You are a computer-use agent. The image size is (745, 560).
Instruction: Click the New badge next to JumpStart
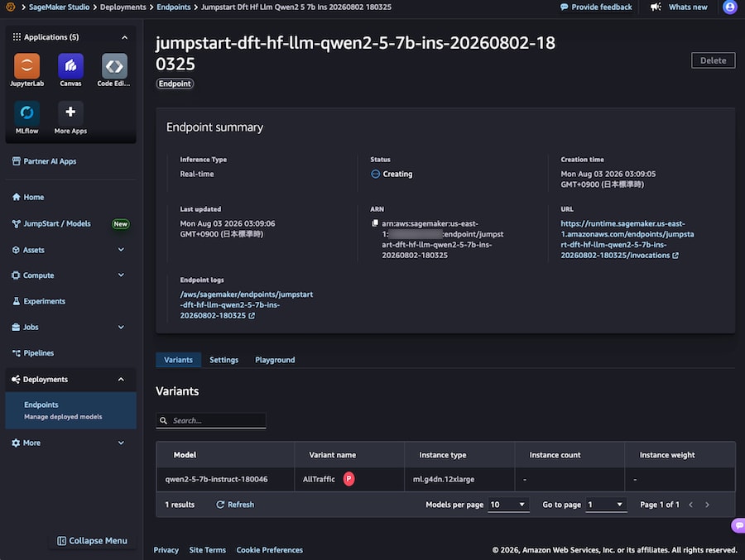pos(121,223)
